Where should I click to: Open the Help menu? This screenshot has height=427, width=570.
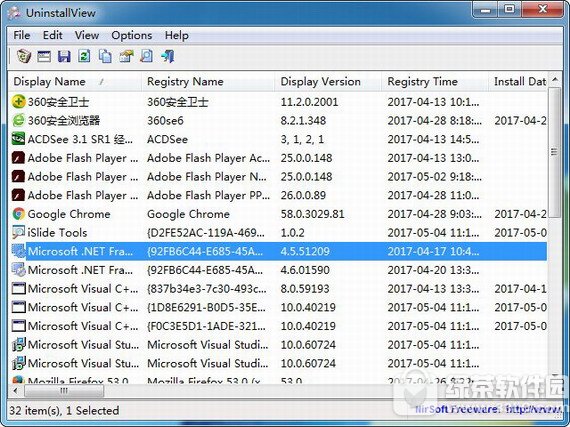[177, 35]
